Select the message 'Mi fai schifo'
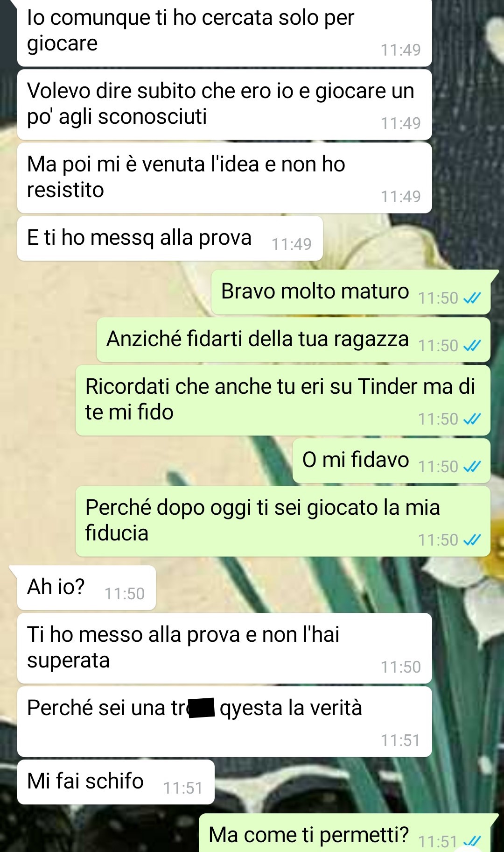 [x=116, y=782]
